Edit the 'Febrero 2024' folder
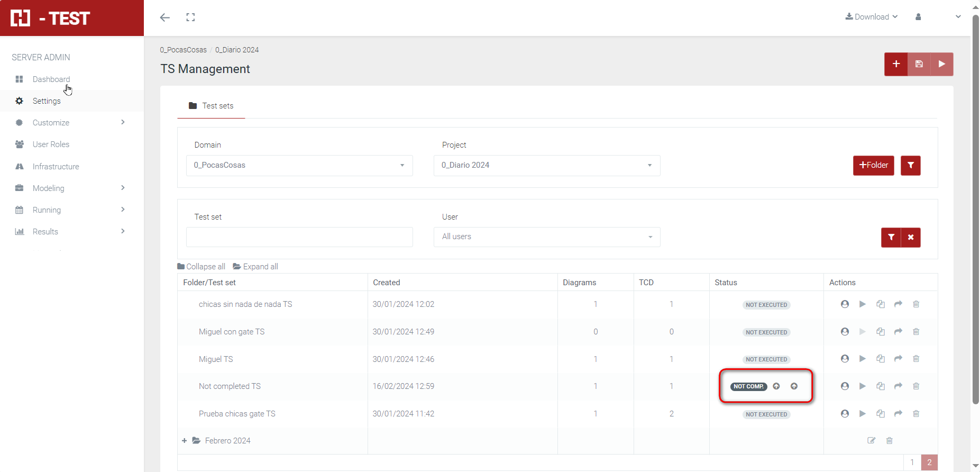 pyautogui.click(x=872, y=441)
